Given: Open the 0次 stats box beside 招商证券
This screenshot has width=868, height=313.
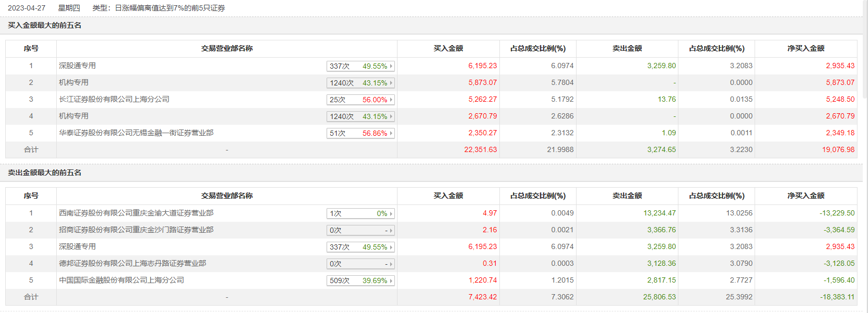Looking at the screenshot, I should pos(360,230).
